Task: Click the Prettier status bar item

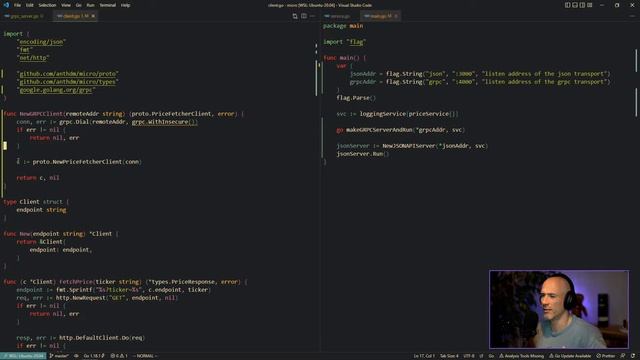Action: (x=606, y=356)
